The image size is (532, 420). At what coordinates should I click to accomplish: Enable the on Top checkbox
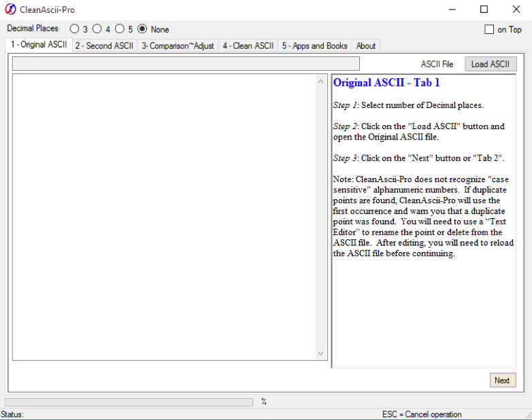coord(489,29)
